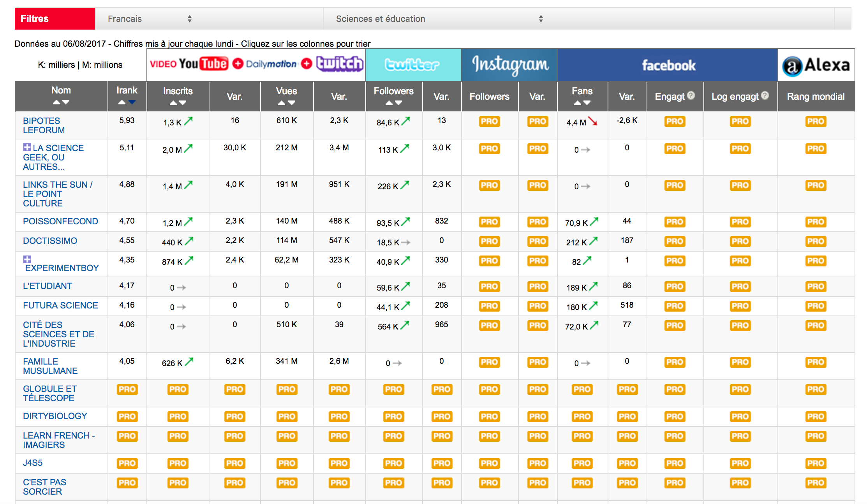Click the Twitch logo in the header
The image size is (867, 504).
[x=339, y=64]
